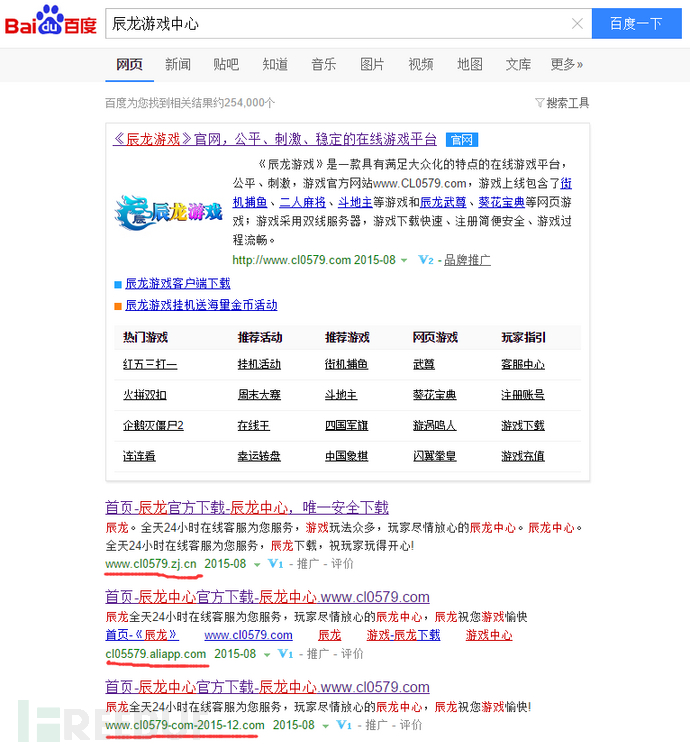690x749 pixels.
Task: Click the 首页-《辰龙》 sublink
Action: click(141, 635)
